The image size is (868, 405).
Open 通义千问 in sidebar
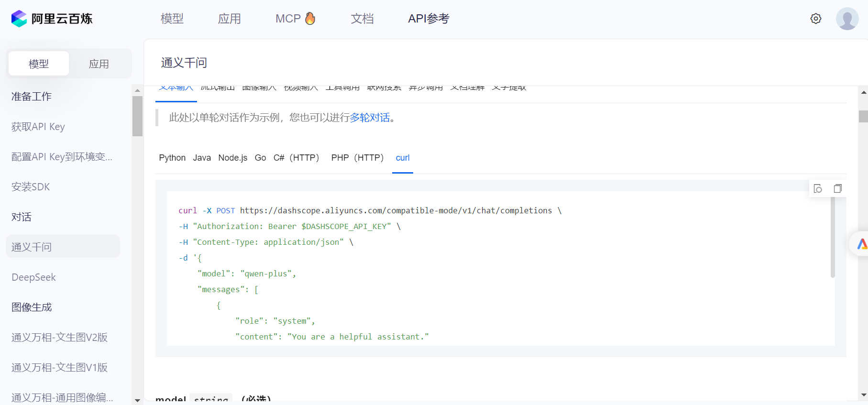pos(63,246)
